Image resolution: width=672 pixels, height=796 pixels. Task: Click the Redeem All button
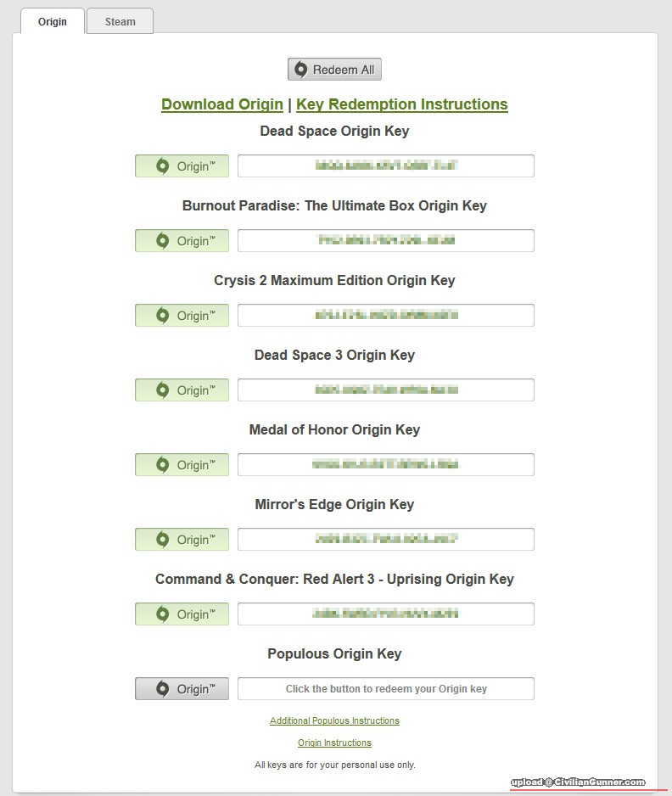click(334, 70)
